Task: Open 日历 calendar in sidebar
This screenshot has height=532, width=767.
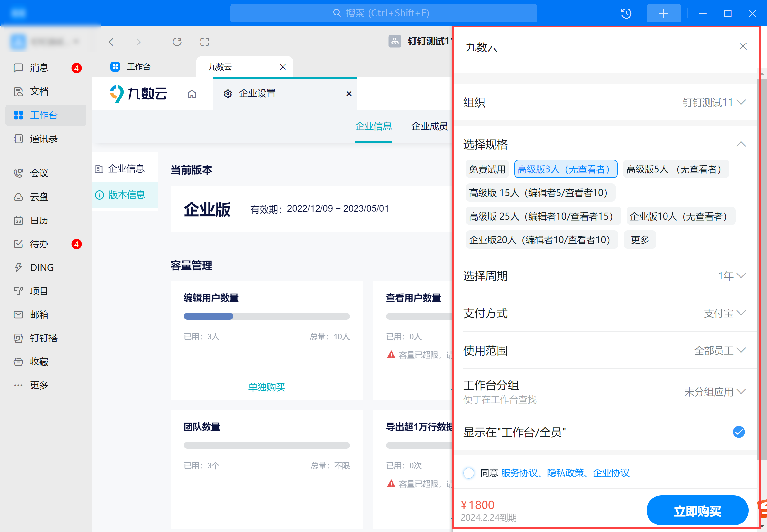Action: coord(39,220)
